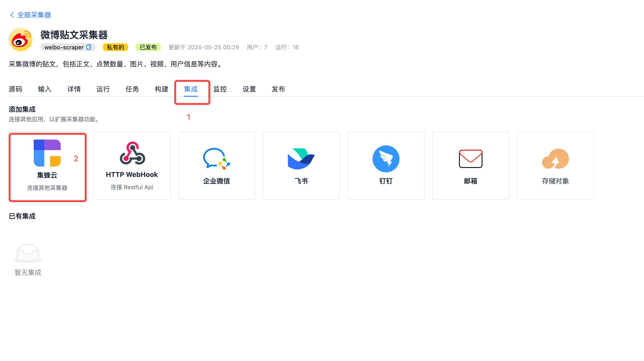Switch to the 设置 tab
This screenshot has width=644, height=361.
point(250,89)
